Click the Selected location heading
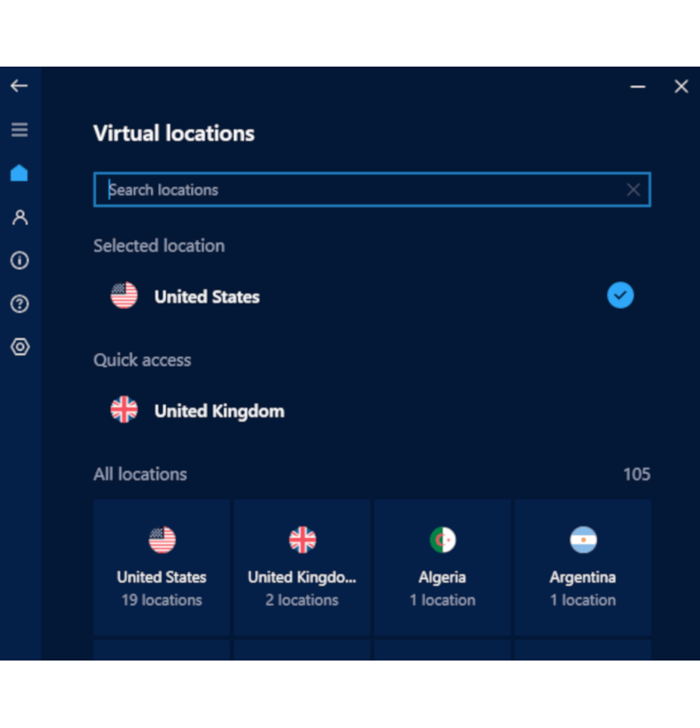The image size is (700, 728). pos(159,246)
